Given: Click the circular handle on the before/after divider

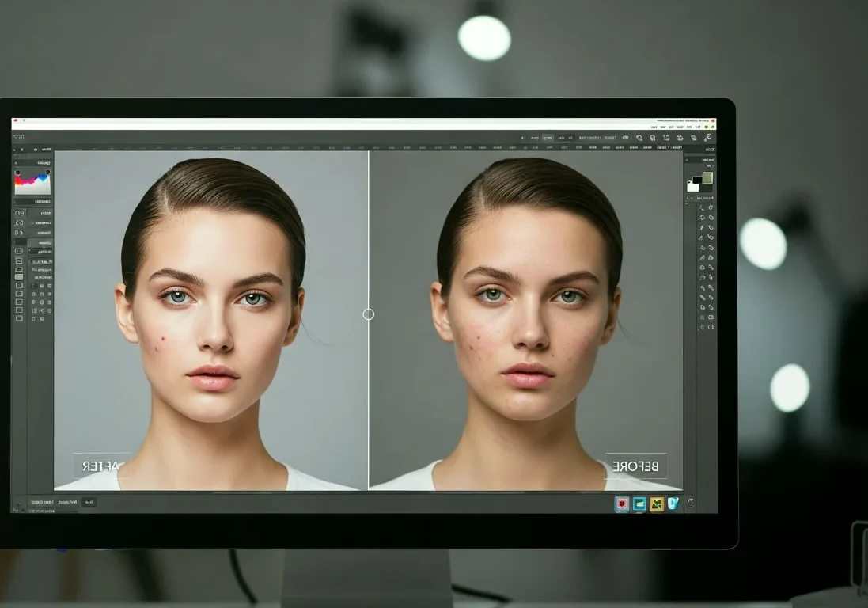Looking at the screenshot, I should pyautogui.click(x=368, y=314).
